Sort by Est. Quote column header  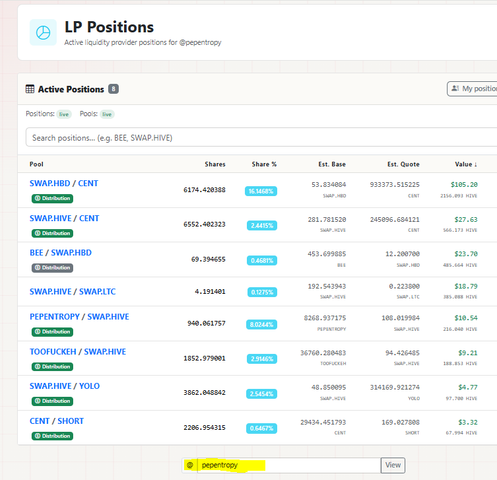(x=403, y=164)
